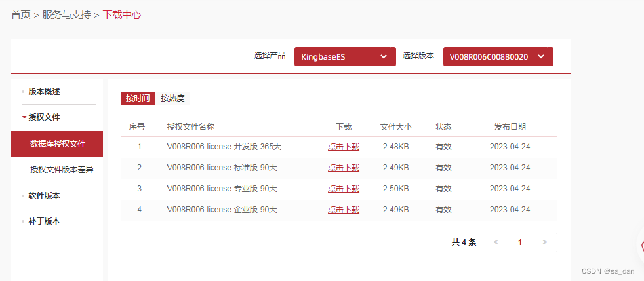
Task: Expand 补丁版本 sidebar section
Action: click(x=45, y=221)
